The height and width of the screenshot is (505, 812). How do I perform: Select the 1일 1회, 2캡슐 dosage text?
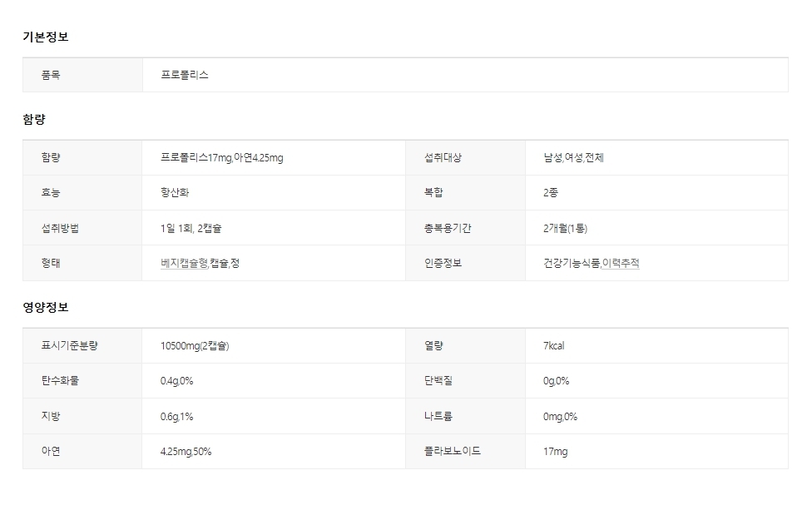[191, 228]
